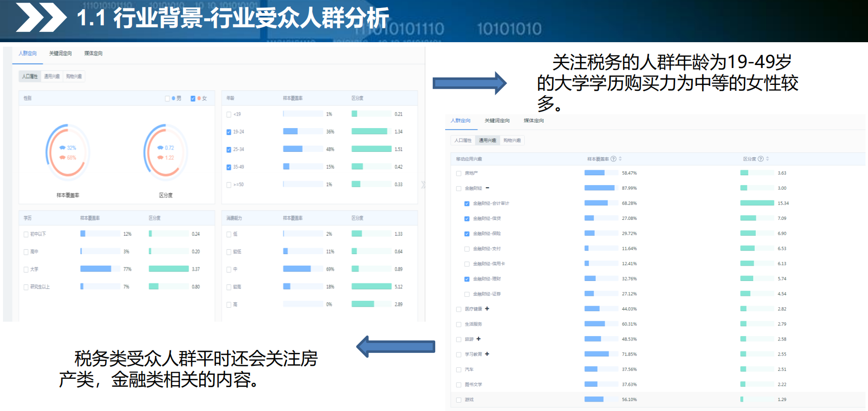Check the 房地产 interest checkbox
This screenshot has width=868, height=411.
pos(459,173)
